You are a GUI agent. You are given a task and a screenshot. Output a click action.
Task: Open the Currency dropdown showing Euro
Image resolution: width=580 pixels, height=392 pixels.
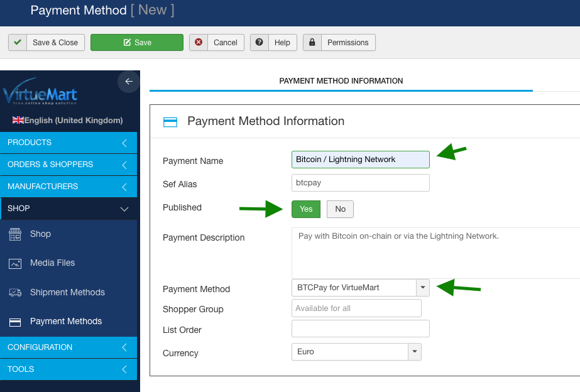point(413,352)
